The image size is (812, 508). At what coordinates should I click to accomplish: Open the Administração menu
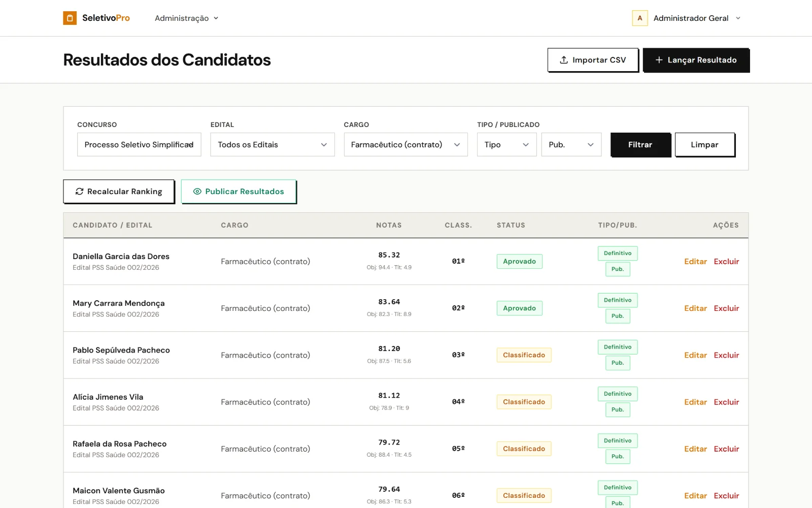[x=186, y=18]
